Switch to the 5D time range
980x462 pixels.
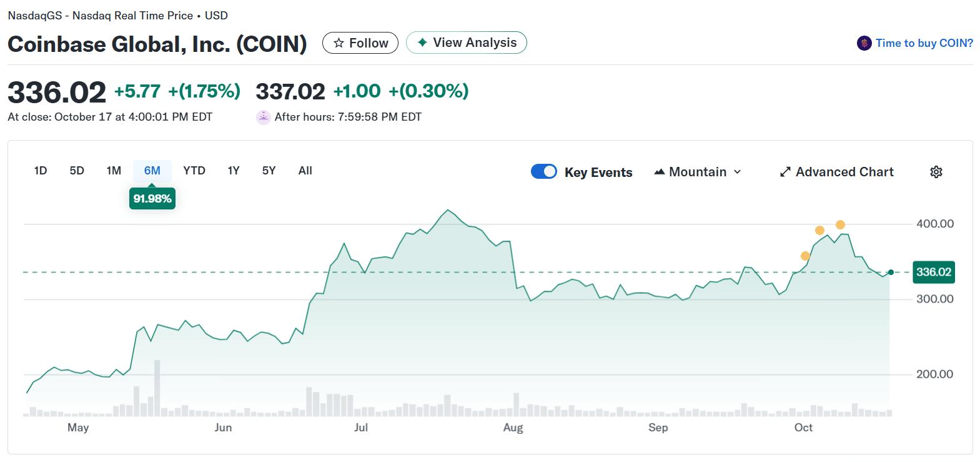click(x=77, y=171)
